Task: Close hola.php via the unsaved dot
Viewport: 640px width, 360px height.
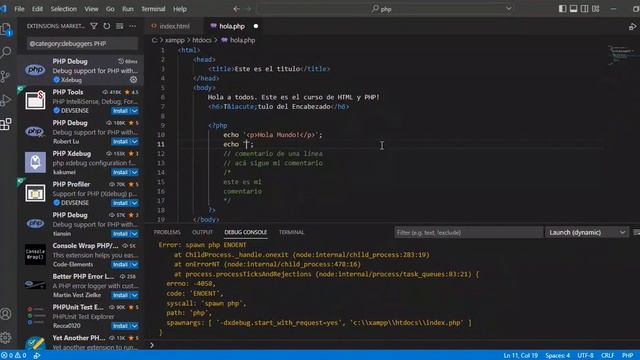Action: click(256, 26)
